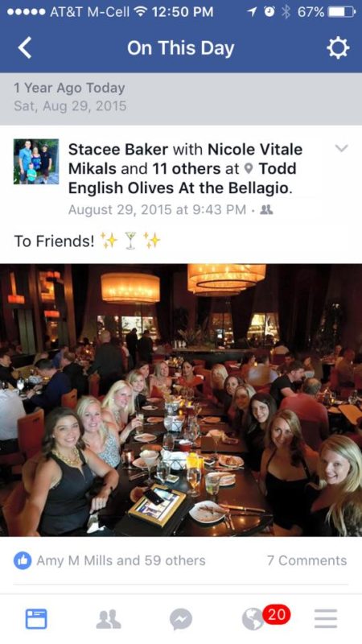The width and height of the screenshot is (362, 644).
Task: Open Nicole Vitale Mikals profile link
Action: 185,159
